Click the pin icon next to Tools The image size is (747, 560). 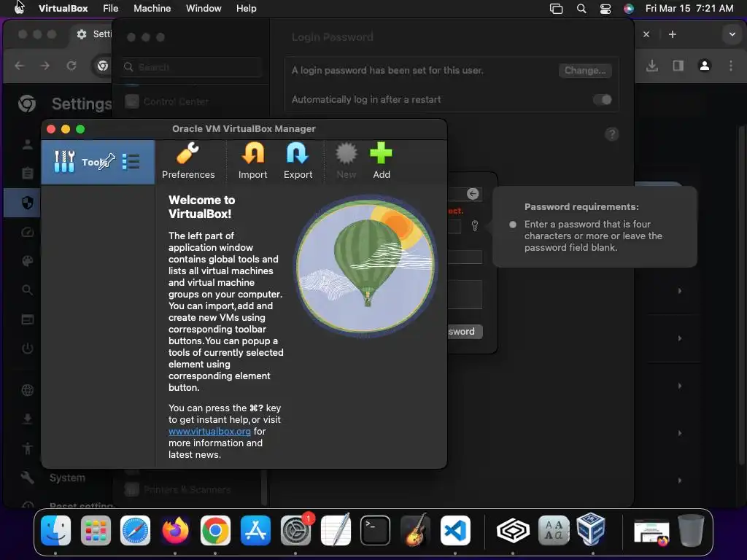tap(107, 161)
